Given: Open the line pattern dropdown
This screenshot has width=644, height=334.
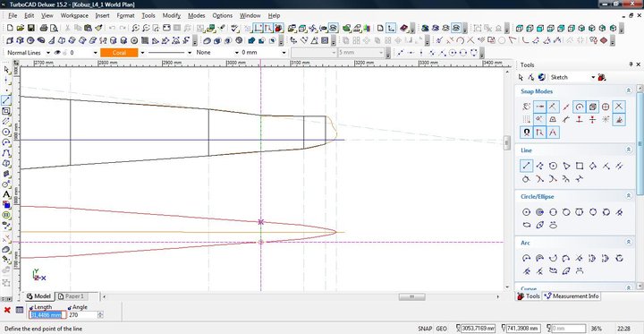Looking at the screenshot, I should pyautogui.click(x=190, y=53).
